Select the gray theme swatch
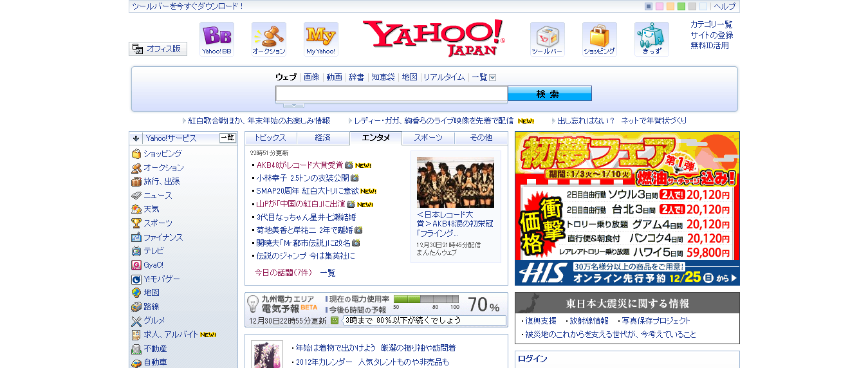This screenshot has width=868, height=368. (692, 6)
